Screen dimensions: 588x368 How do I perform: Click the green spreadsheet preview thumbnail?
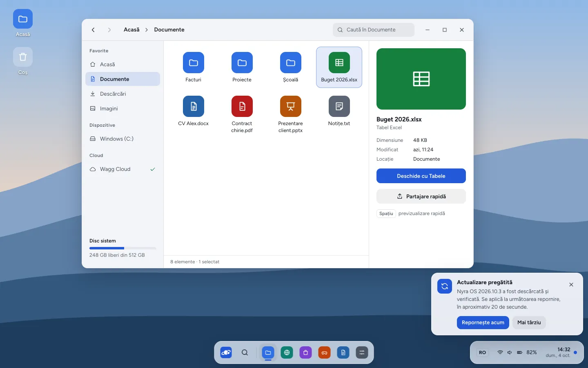click(x=421, y=79)
